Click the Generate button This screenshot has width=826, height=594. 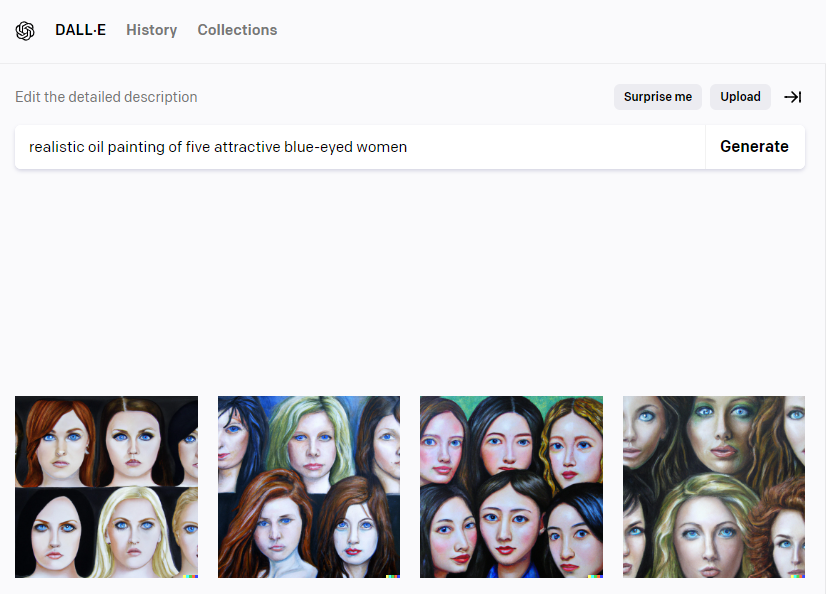point(754,147)
